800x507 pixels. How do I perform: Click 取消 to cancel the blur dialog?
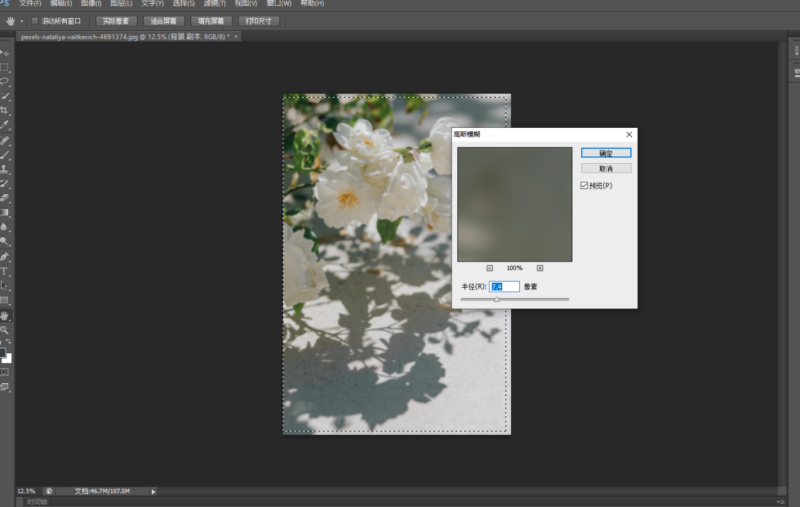click(x=606, y=168)
